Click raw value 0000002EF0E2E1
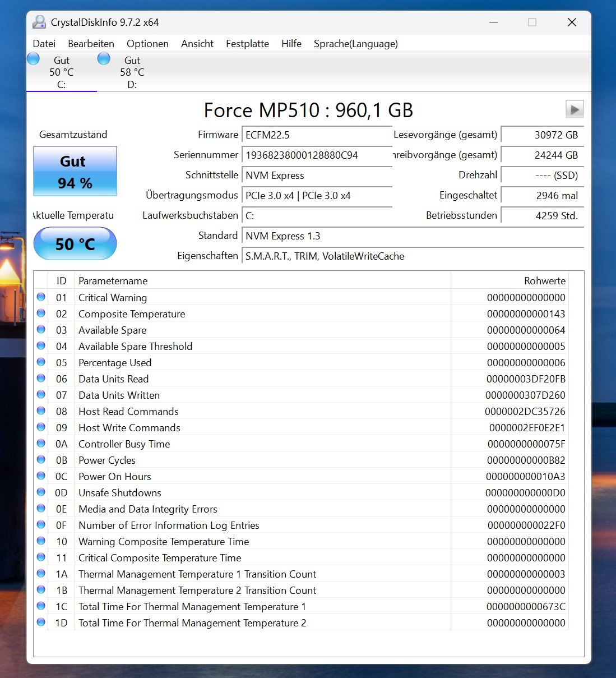 [x=527, y=428]
